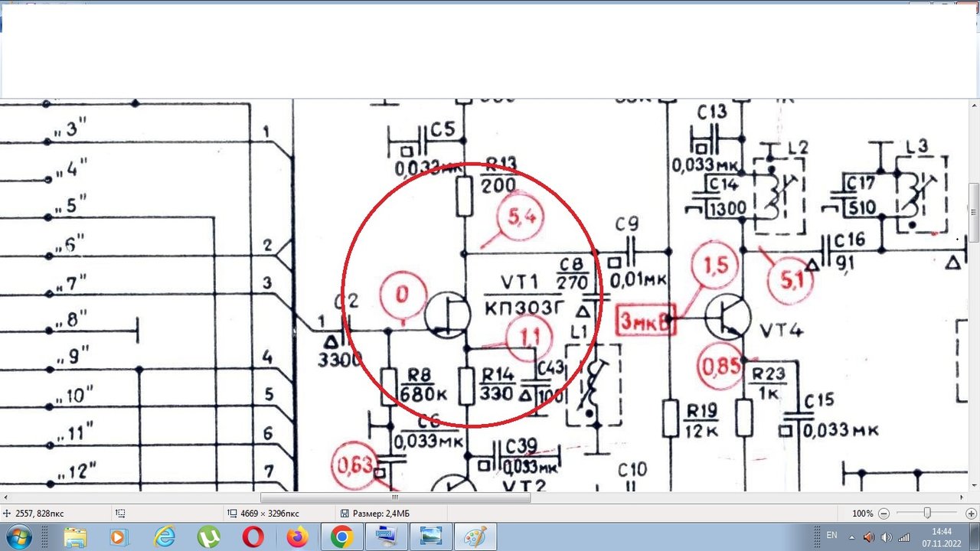Open the clock showing 14:44
Image resolution: width=980 pixels, height=551 pixels.
click(942, 537)
